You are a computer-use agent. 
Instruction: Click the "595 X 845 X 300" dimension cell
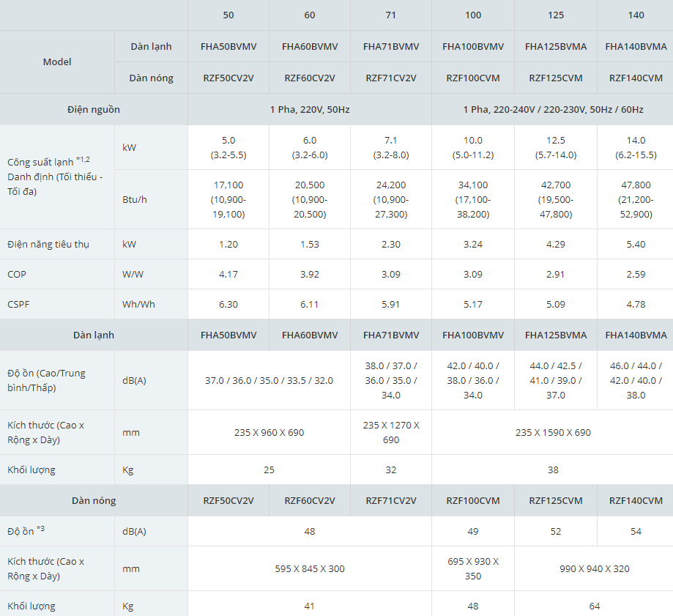click(310, 569)
